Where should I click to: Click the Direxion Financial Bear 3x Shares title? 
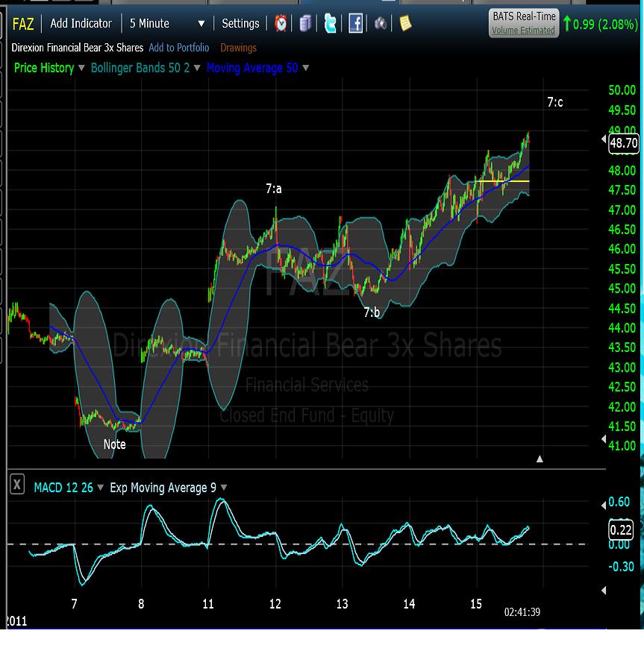point(77,48)
